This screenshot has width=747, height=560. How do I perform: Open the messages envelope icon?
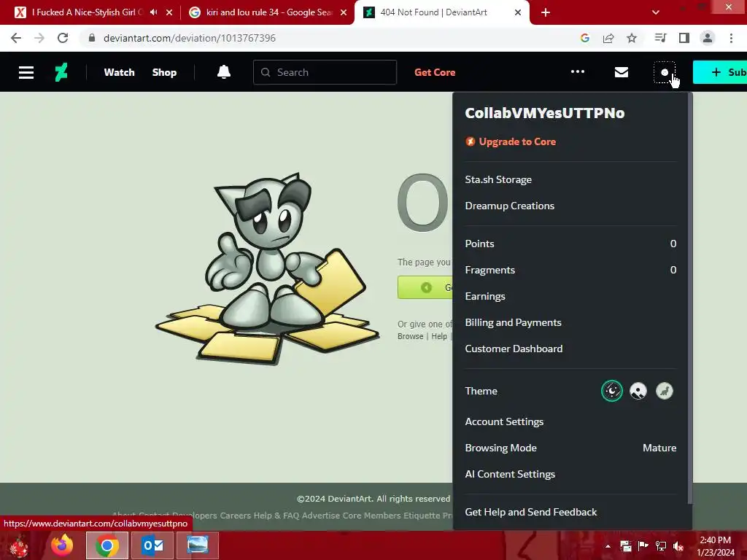[x=622, y=72]
